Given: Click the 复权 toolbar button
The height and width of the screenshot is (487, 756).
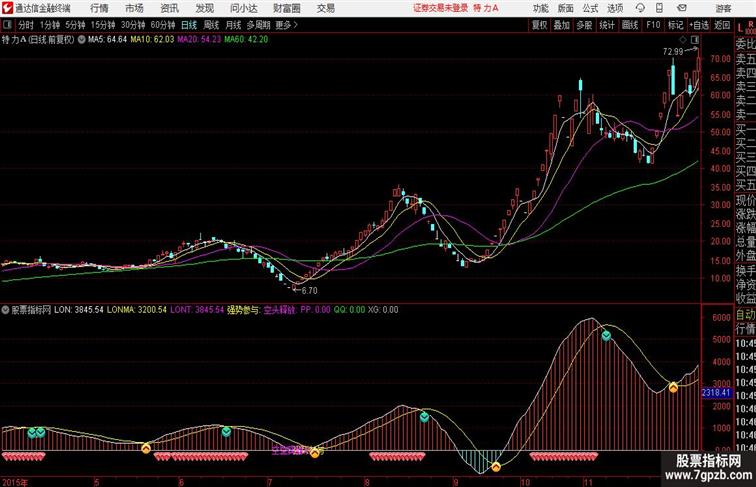Looking at the screenshot, I should [540, 25].
